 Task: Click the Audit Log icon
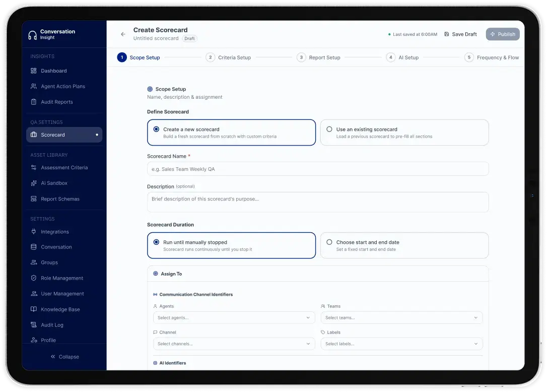(33, 324)
